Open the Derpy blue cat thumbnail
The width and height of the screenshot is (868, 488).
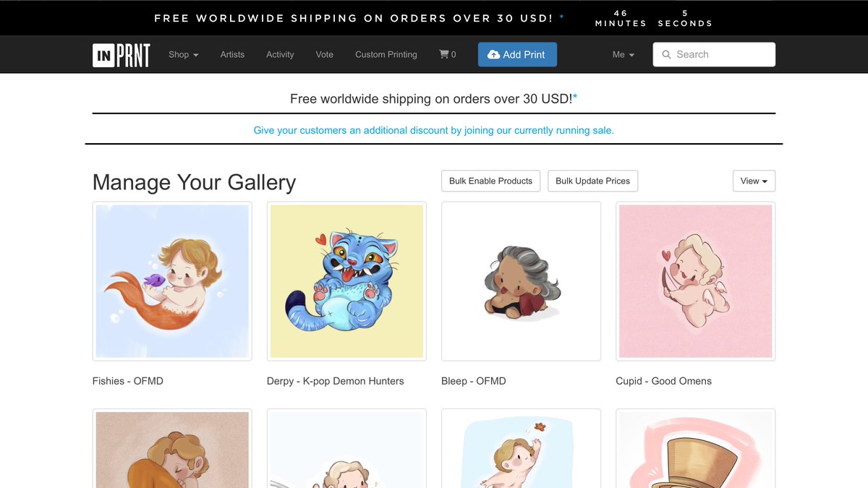346,281
